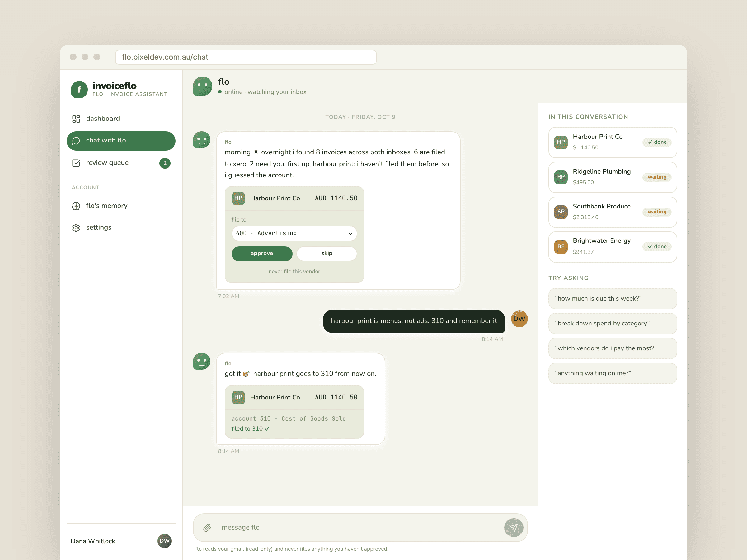Viewport: 747px width, 560px height.
Task: Ask 'break down spend by category'
Action: point(613,323)
